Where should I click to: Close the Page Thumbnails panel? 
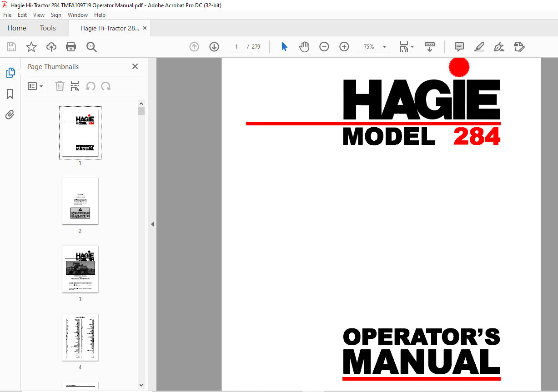135,66
